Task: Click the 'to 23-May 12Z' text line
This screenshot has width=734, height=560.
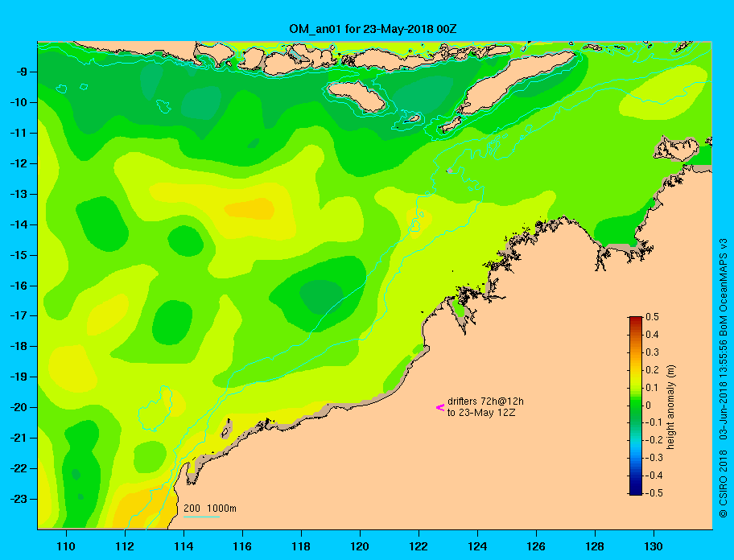Action: pyautogui.click(x=481, y=413)
